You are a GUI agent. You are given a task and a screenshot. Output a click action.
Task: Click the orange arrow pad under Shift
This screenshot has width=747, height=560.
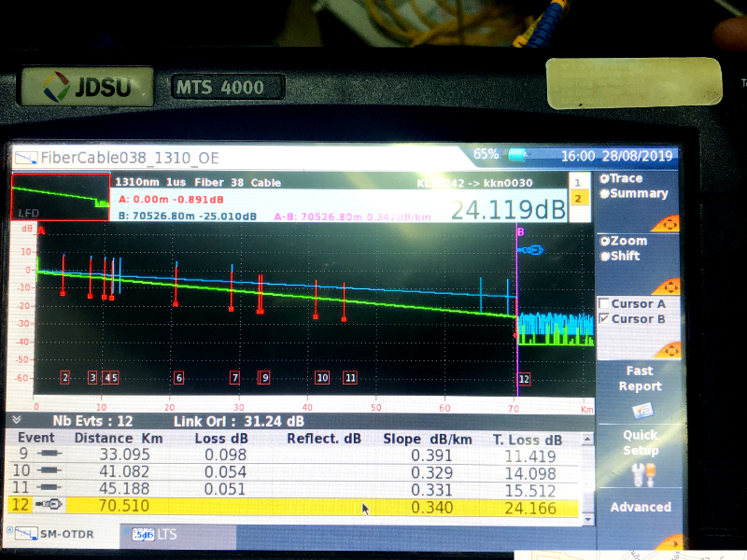point(667,287)
